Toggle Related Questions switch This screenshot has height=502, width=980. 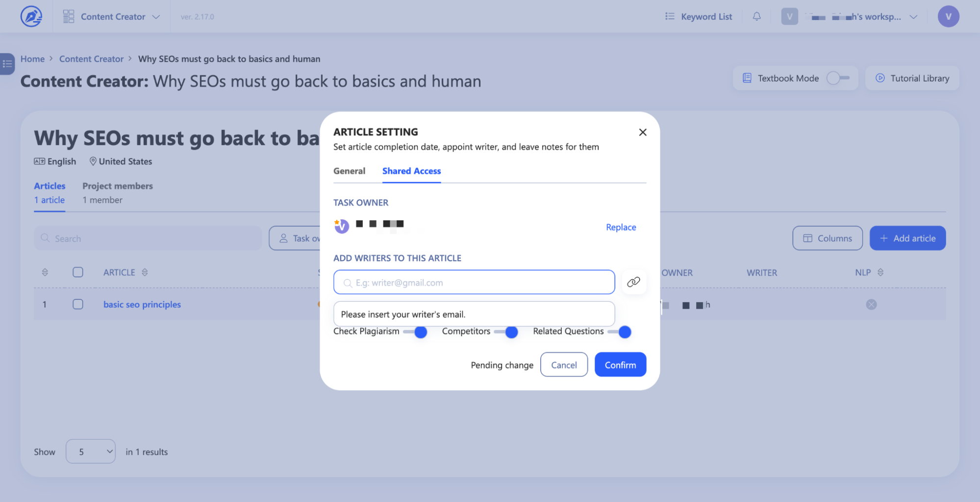tap(619, 332)
